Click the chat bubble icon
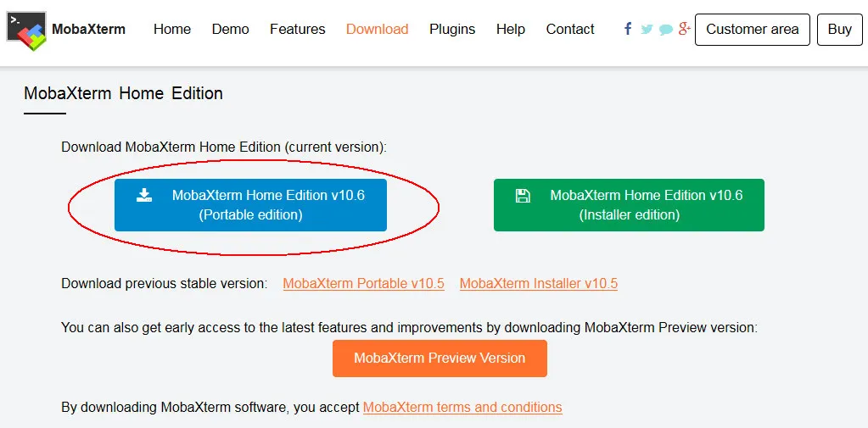The image size is (868, 428). (x=666, y=30)
